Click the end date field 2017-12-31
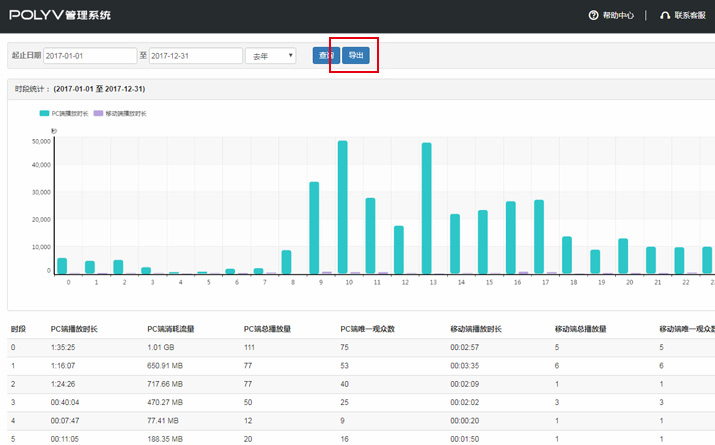Viewport: 715px width, 445px height. click(x=195, y=56)
